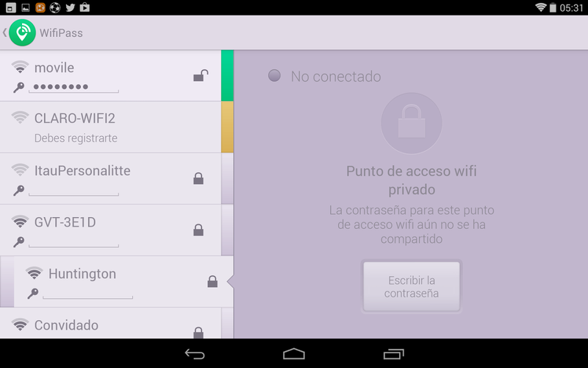Tap the key icon under GVT-3E1D
The image size is (588, 368).
click(x=19, y=242)
